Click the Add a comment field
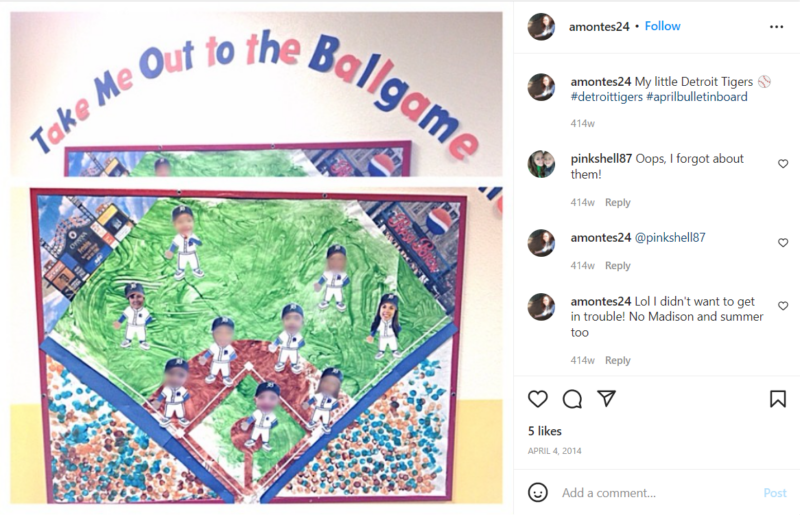Screen dimensions: 800x515 coord(658,493)
